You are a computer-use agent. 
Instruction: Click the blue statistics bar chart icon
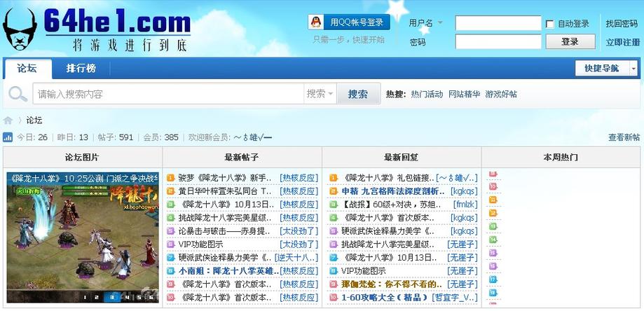click(8, 137)
